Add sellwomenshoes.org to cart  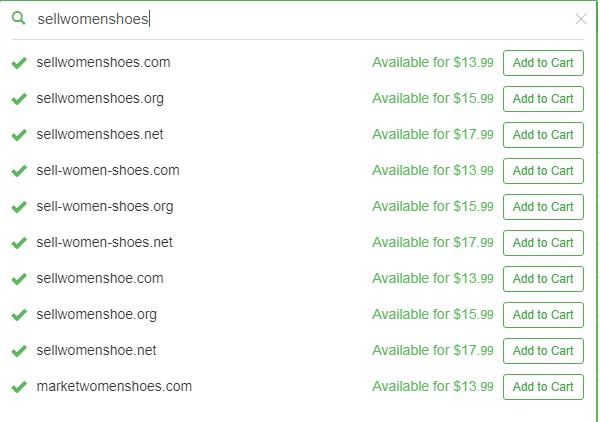pyautogui.click(x=543, y=99)
